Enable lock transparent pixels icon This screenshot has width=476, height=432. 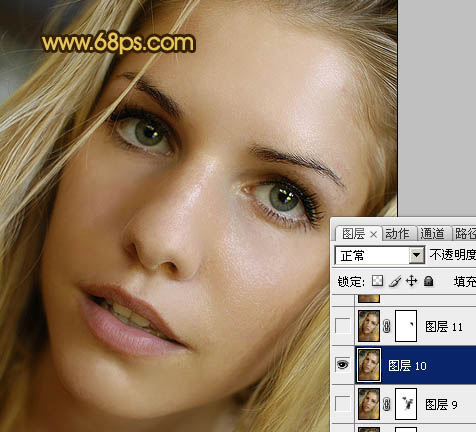point(377,281)
